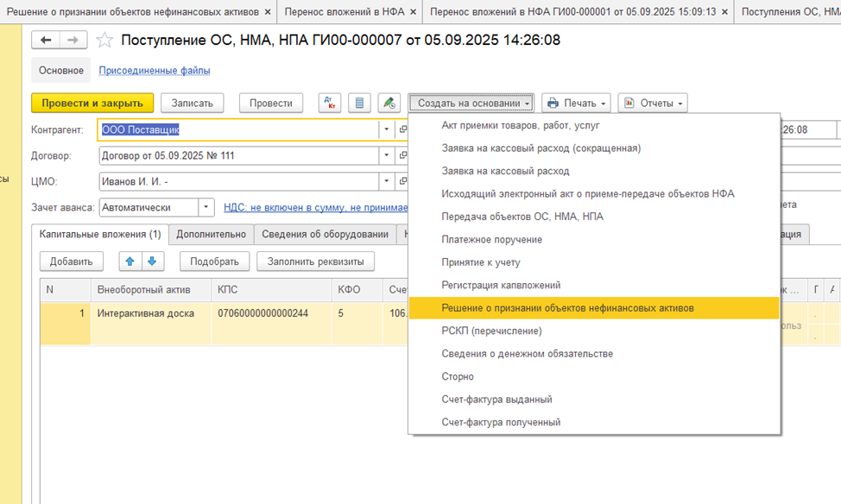Click the Договор input field
Screen dimensions: 841x504
(x=238, y=155)
